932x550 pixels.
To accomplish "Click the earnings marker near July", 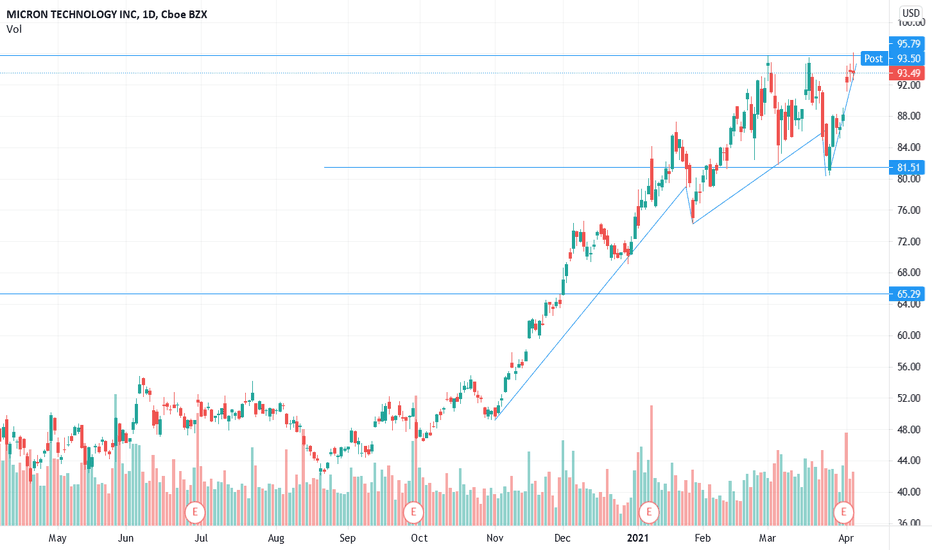I will 194,512.
